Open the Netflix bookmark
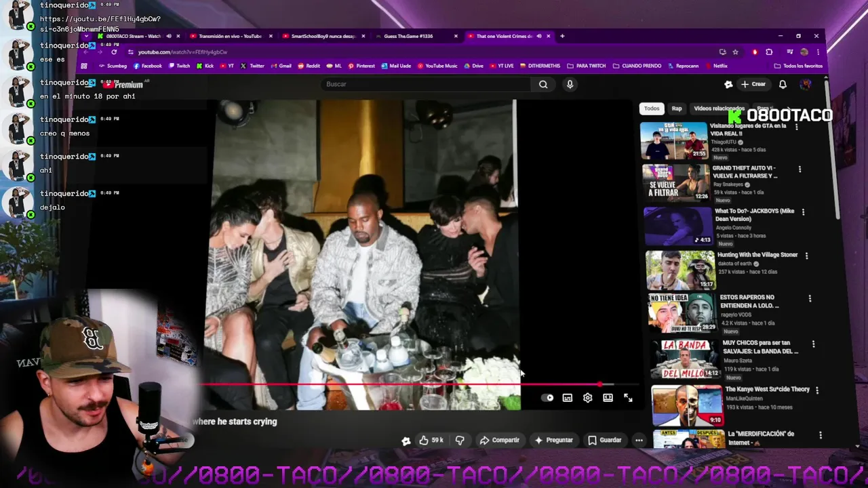The image size is (868, 488). coord(716,66)
